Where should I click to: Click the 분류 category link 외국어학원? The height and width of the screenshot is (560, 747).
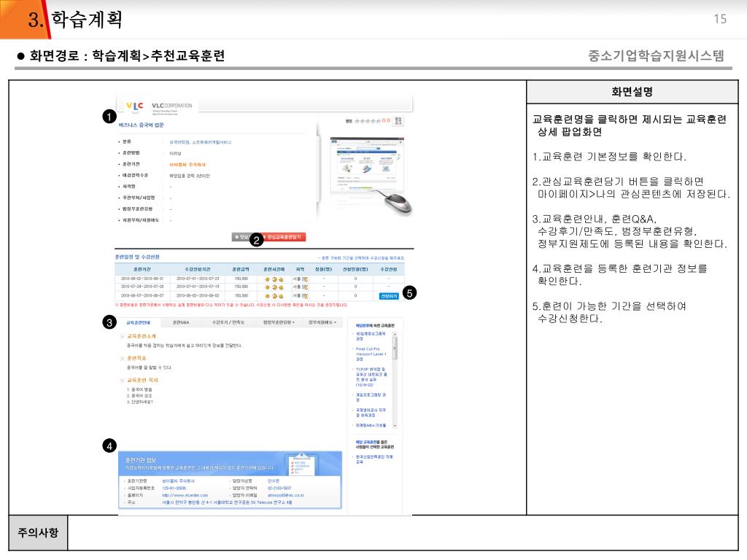click(179, 142)
